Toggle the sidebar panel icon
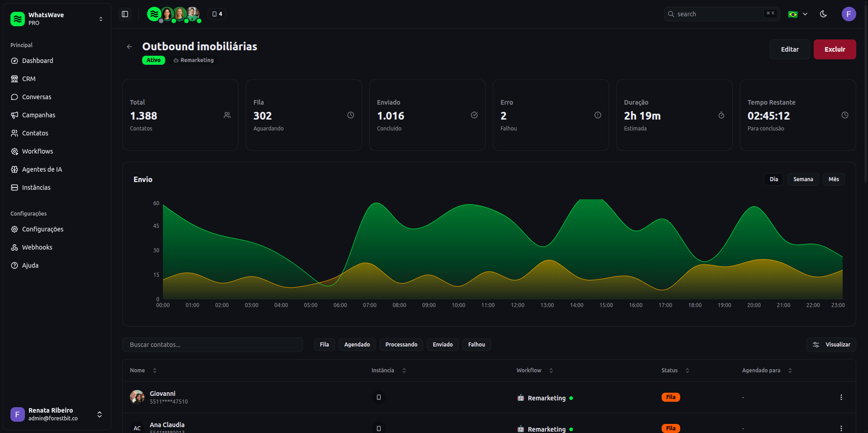 coord(125,14)
